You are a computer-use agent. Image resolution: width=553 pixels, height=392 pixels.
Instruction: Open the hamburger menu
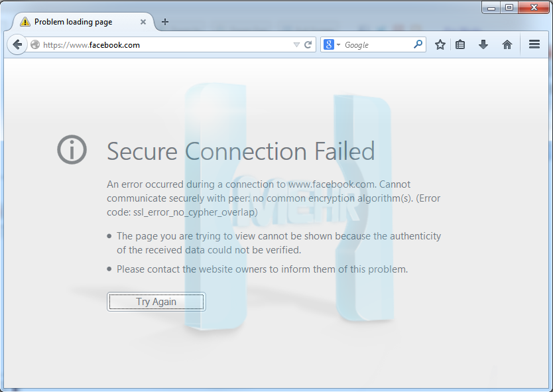[x=534, y=44]
